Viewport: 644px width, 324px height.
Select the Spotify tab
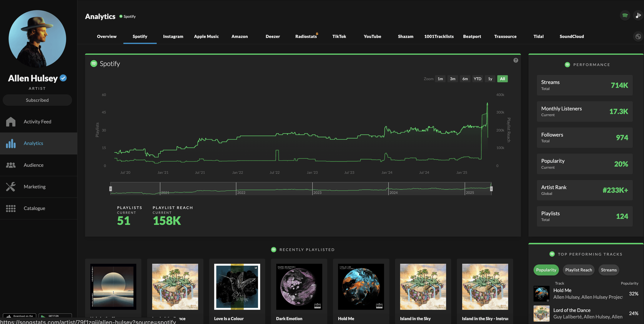(140, 37)
